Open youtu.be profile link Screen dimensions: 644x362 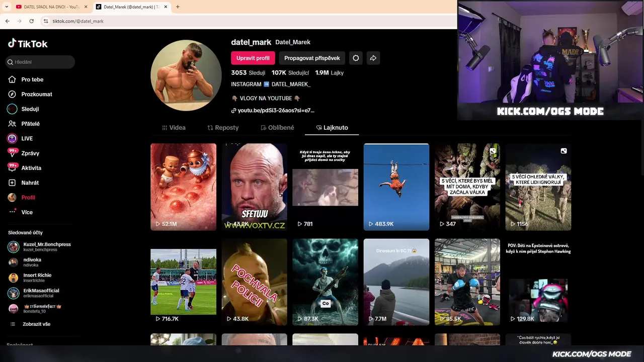[x=273, y=110]
